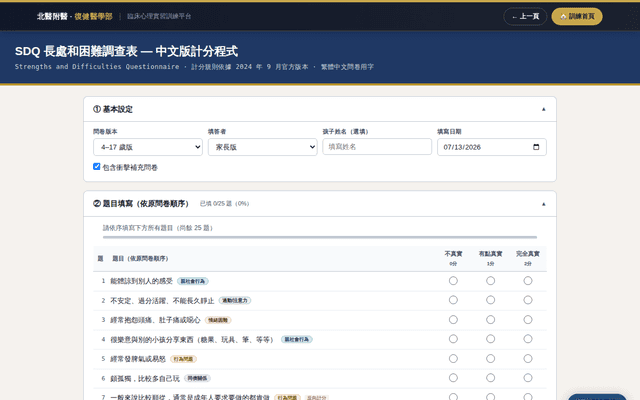Click the question progress bar under 請依序填寫
This screenshot has height=400, width=640.
[320, 237]
